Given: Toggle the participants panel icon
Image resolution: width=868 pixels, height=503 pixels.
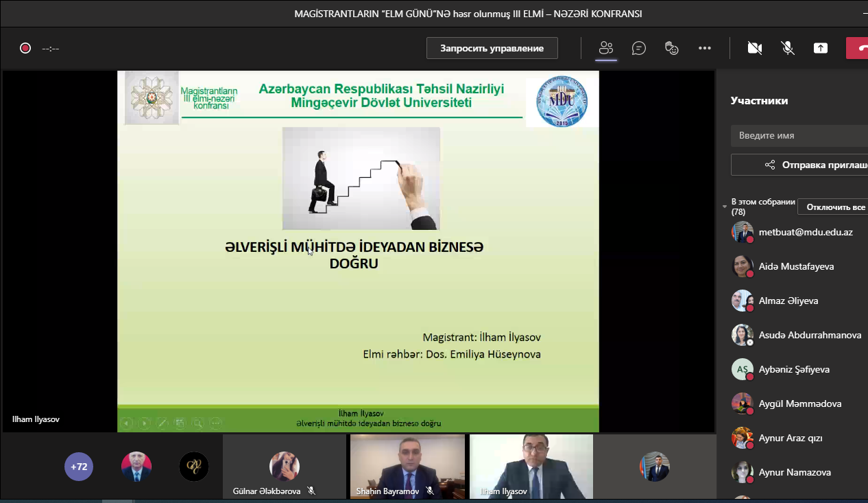Looking at the screenshot, I should tap(605, 48).
